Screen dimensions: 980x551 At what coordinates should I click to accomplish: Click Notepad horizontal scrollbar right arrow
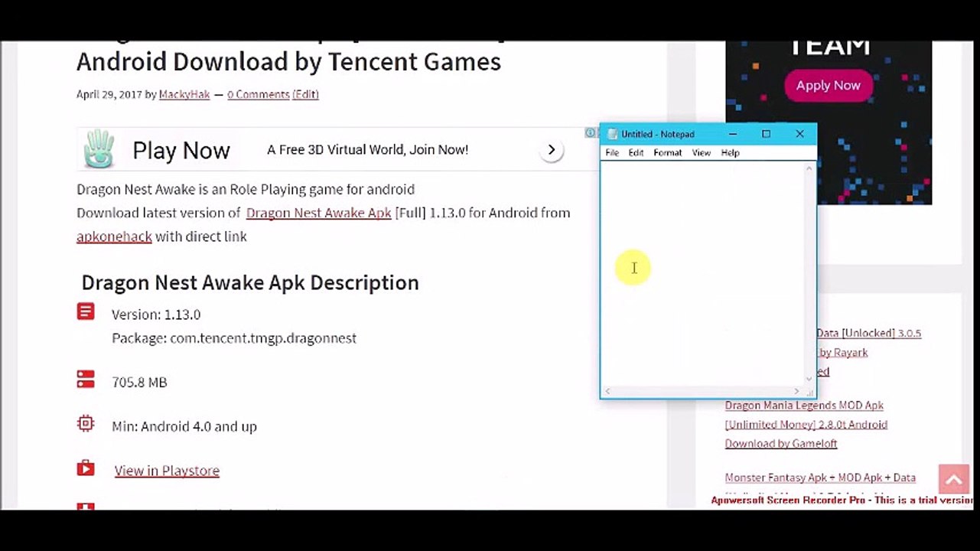pos(796,391)
